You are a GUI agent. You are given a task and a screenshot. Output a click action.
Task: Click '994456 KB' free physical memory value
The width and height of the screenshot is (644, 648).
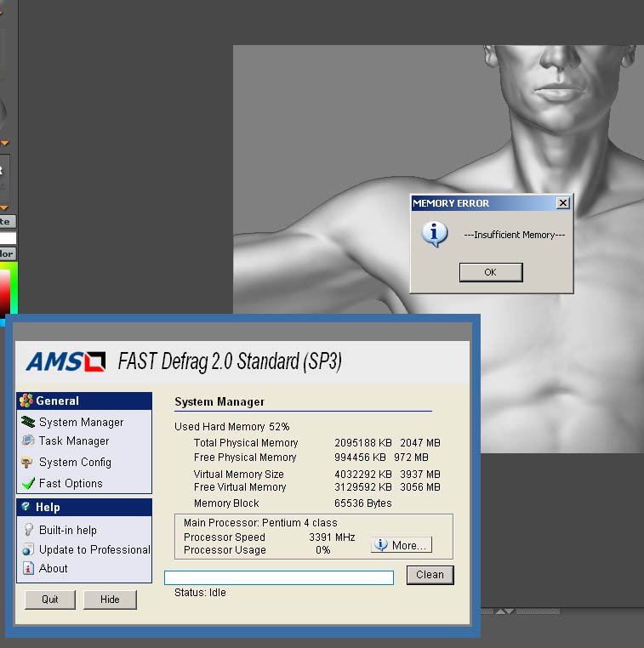[x=360, y=457]
